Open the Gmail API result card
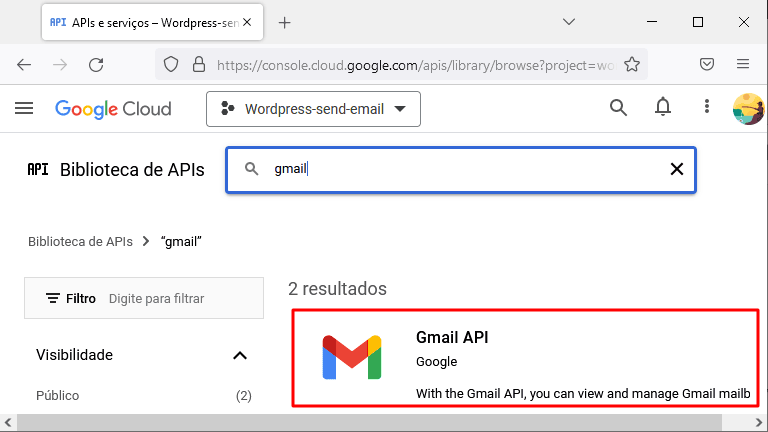Viewport: 768px width, 432px height. pyautogui.click(x=525, y=358)
